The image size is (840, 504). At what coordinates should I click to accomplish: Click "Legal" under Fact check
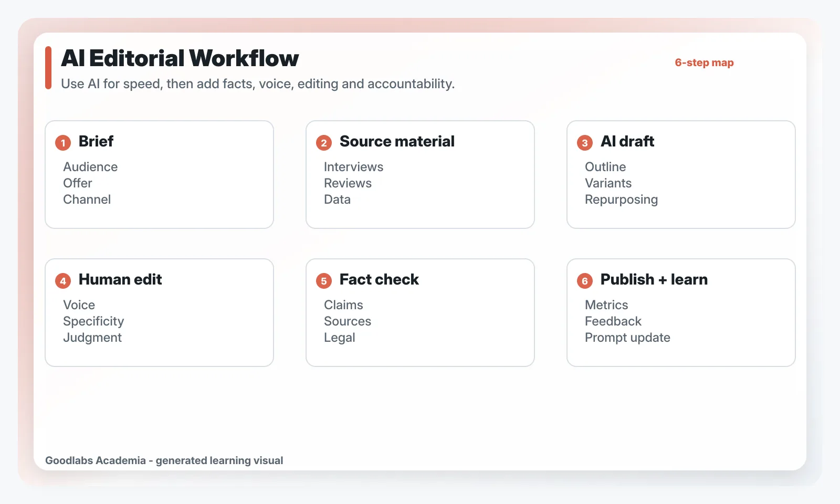pyautogui.click(x=340, y=338)
